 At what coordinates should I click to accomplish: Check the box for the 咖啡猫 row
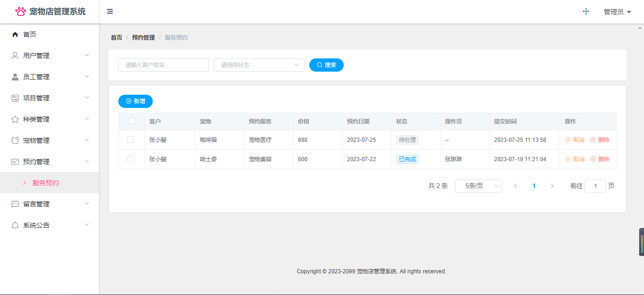coord(131,139)
